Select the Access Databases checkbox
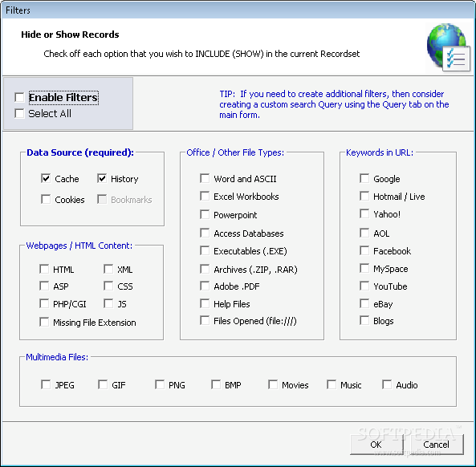 tap(205, 233)
